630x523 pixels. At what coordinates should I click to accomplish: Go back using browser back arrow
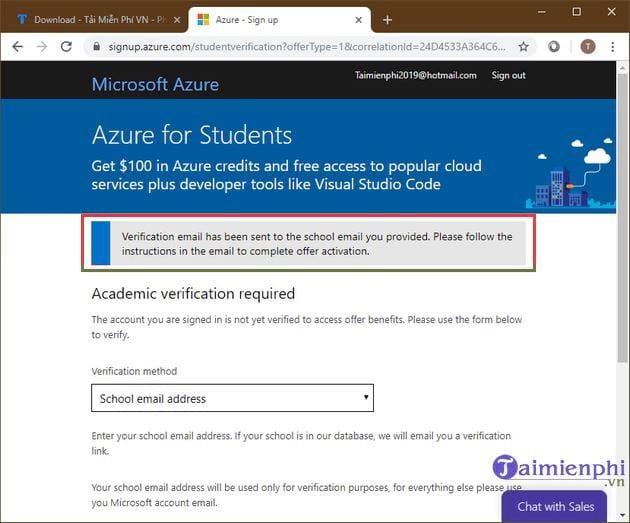click(x=18, y=47)
